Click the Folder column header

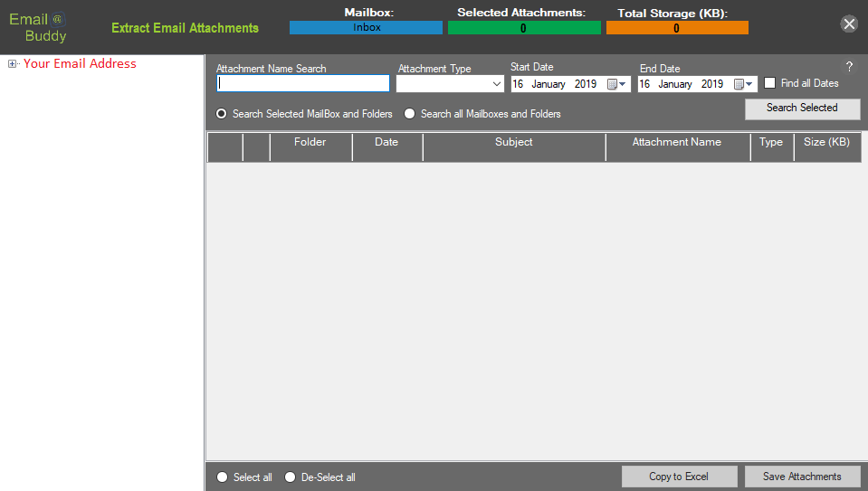pyautogui.click(x=310, y=146)
